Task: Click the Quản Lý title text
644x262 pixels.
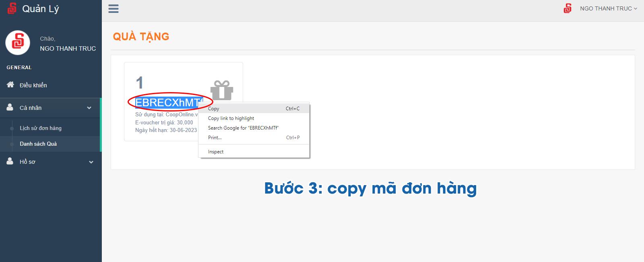Action: pyautogui.click(x=41, y=8)
